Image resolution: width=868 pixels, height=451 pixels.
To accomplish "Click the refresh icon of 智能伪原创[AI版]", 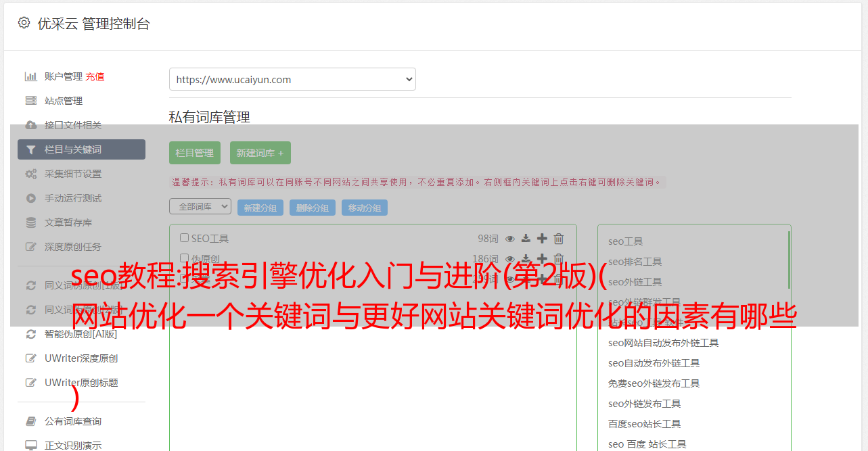I will tap(30, 334).
